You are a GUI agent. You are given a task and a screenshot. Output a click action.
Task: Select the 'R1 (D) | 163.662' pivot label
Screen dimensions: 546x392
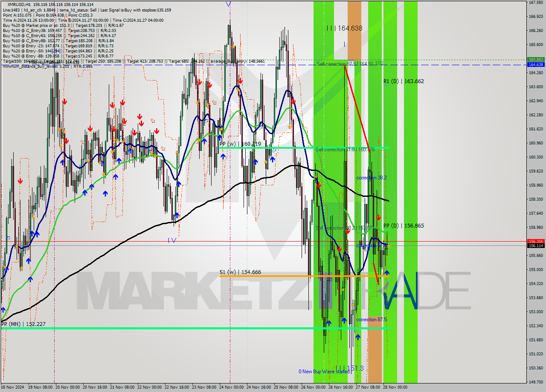pos(404,81)
